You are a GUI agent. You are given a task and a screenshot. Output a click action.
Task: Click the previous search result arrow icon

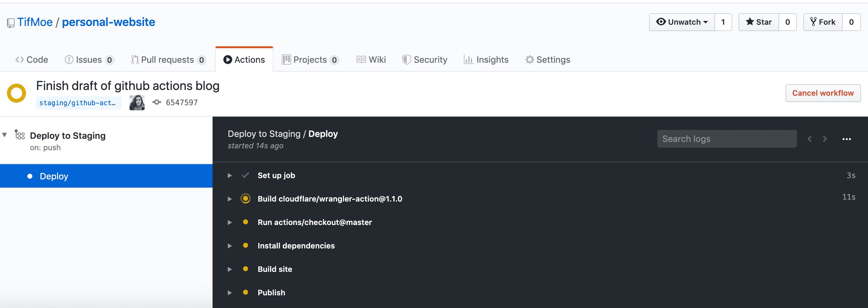pos(809,139)
